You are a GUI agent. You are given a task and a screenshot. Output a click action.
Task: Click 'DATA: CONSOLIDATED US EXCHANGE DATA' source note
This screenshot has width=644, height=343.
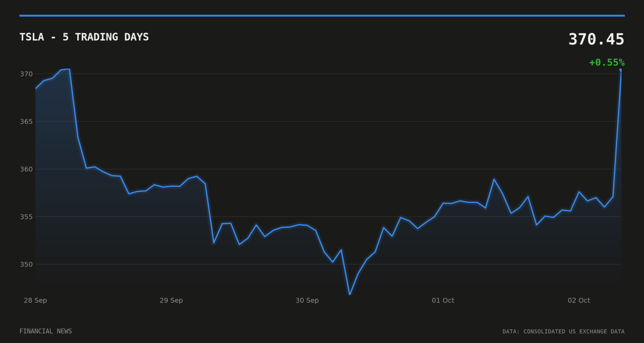[563, 332]
